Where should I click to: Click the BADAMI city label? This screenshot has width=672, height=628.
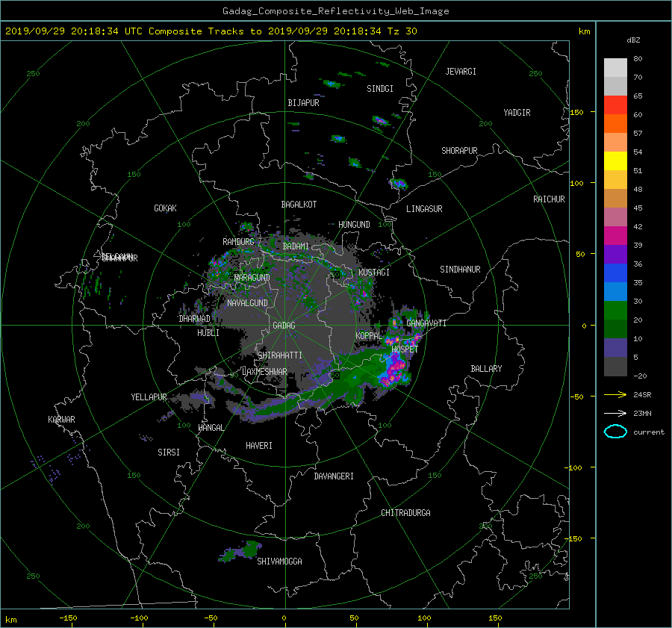[296, 246]
